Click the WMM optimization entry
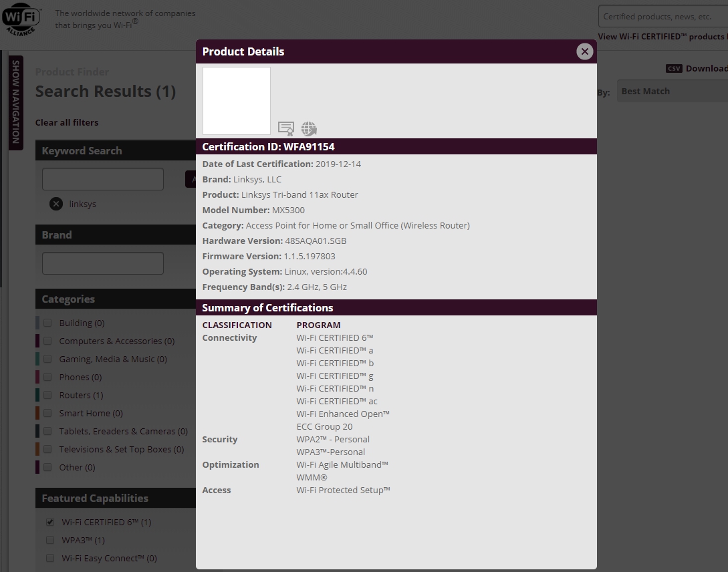The image size is (728, 572). 312,477
